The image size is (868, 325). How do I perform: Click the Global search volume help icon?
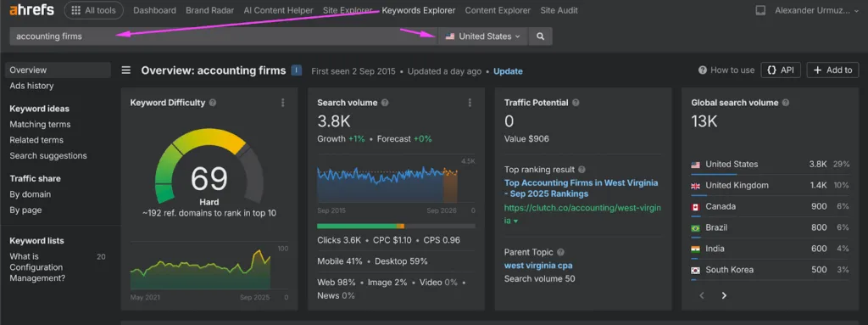point(786,103)
